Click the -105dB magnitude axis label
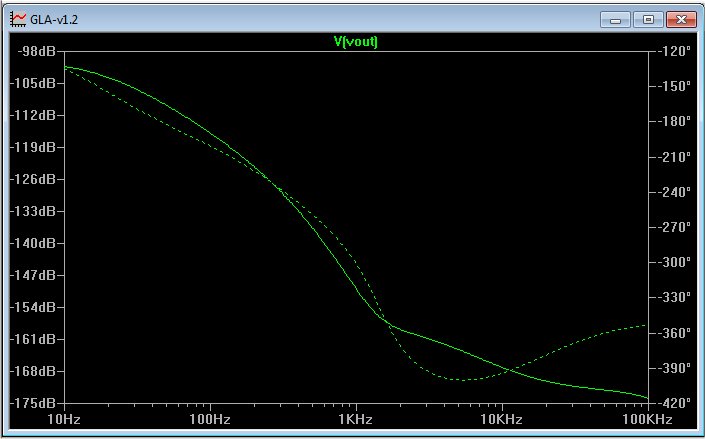 [x=33, y=83]
